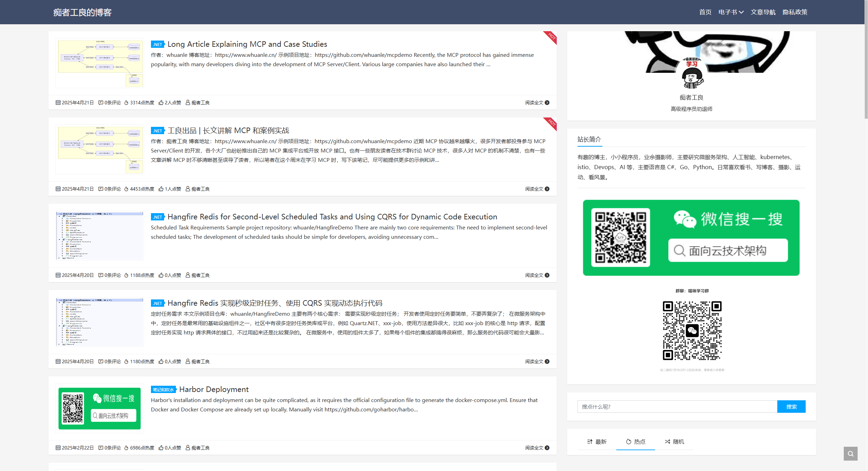Click Harbor Deployment WeChat thumbnail
This screenshot has height=471, width=868.
(x=100, y=408)
